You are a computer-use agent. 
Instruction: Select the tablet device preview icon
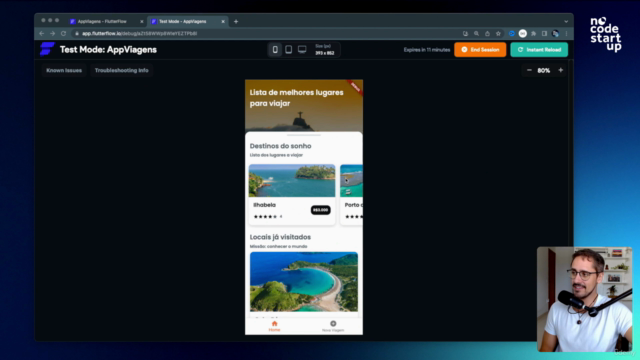[289, 49]
